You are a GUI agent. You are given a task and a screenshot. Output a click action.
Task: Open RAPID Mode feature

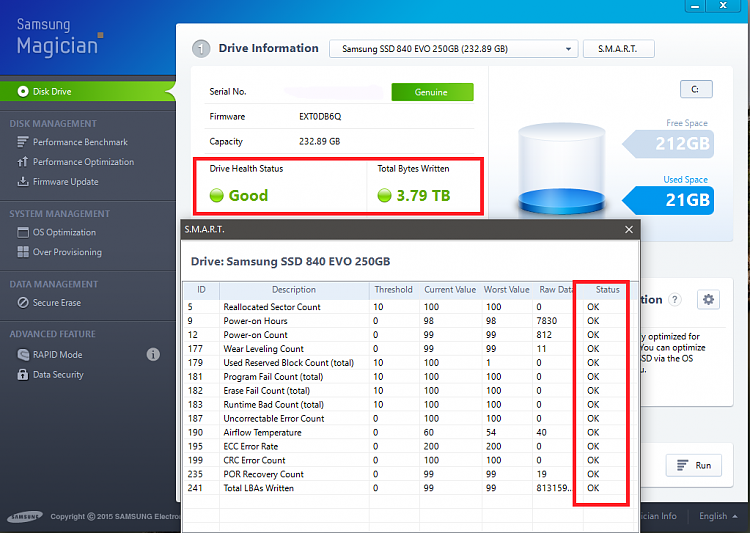tap(57, 355)
